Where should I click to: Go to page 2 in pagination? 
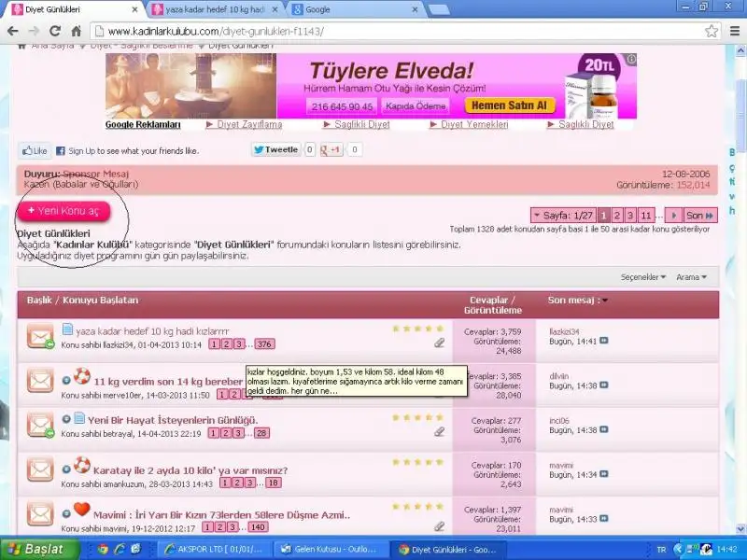coord(616,216)
